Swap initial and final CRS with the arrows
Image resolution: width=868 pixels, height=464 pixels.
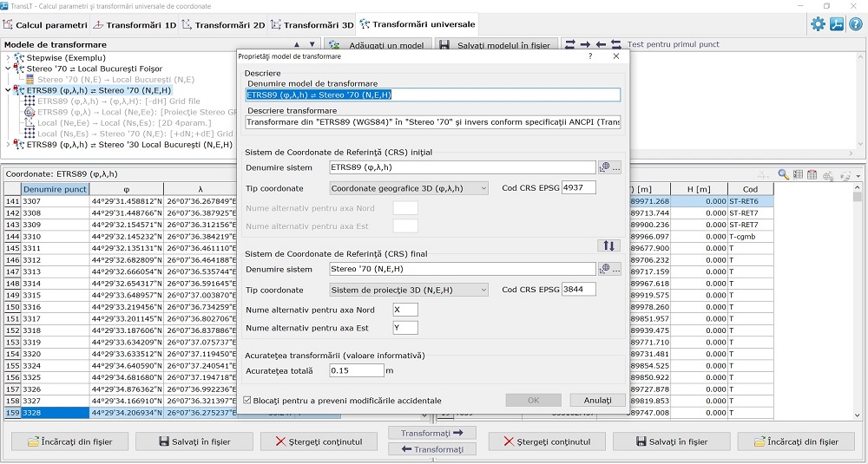click(x=608, y=245)
